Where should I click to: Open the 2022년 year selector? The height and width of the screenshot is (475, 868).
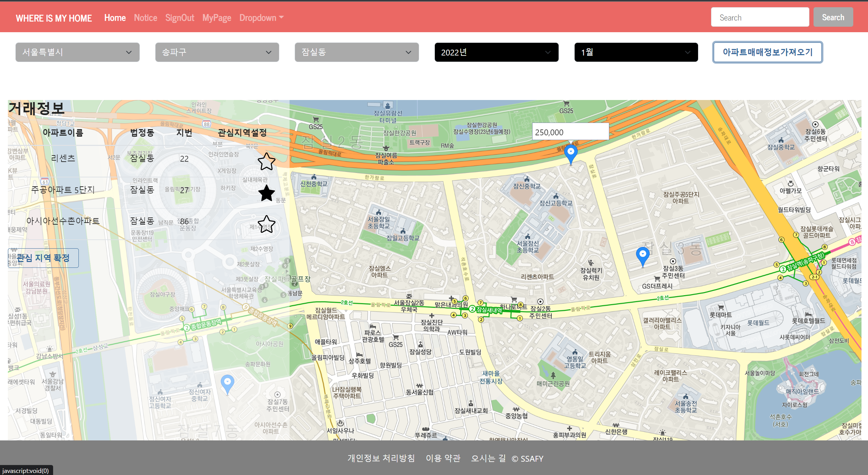tap(496, 52)
